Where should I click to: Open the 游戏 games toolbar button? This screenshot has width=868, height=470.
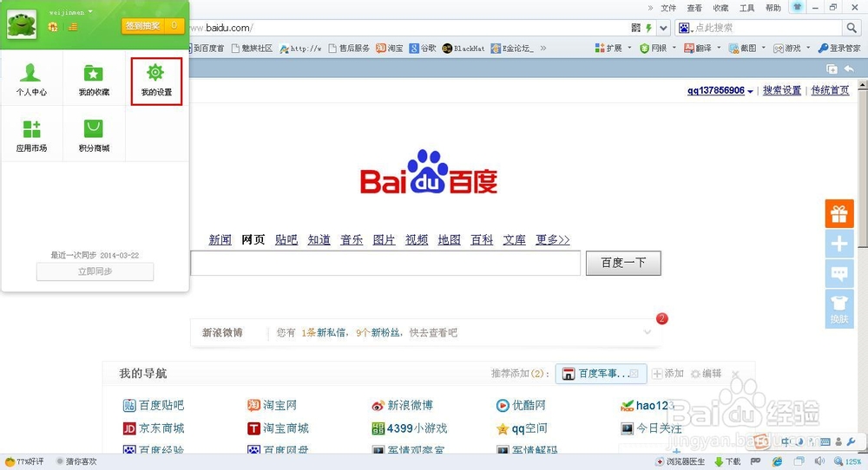(787, 49)
